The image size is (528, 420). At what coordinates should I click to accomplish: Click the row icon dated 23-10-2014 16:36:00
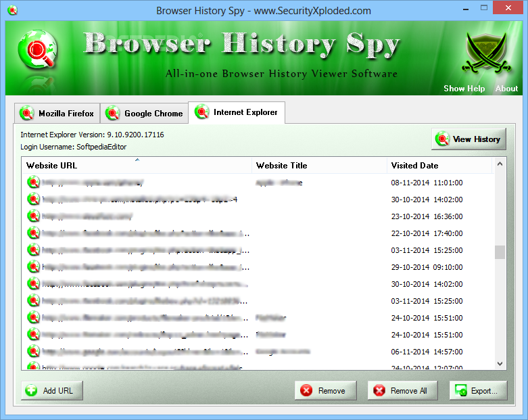(33, 216)
